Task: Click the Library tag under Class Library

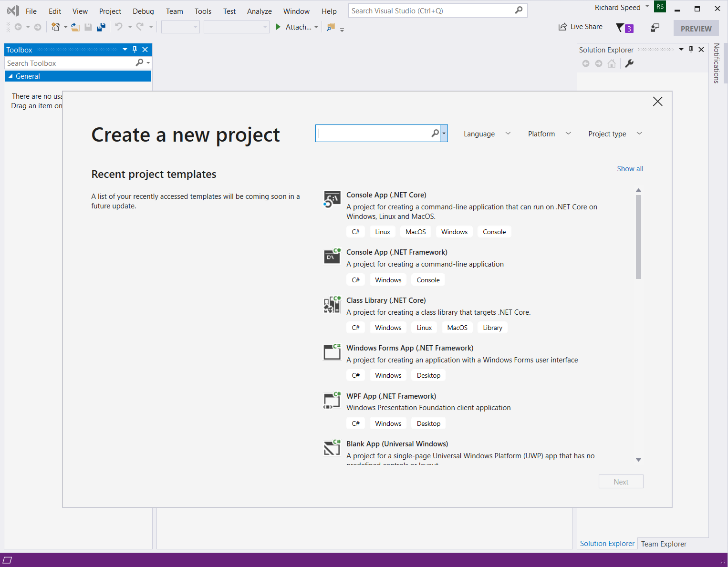Action: coord(492,328)
